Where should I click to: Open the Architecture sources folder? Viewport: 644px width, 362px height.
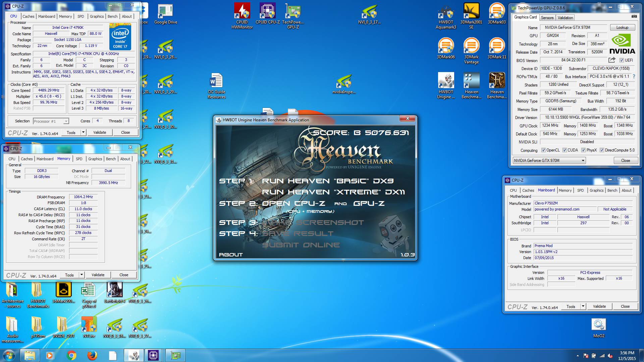12,295
